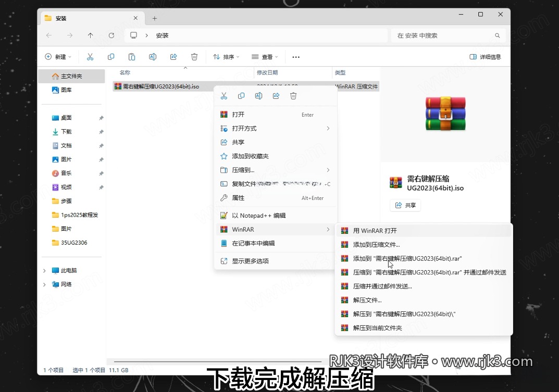The width and height of the screenshot is (559, 392).
Task: Open the 排序 sort dropdown
Action: coord(226,57)
